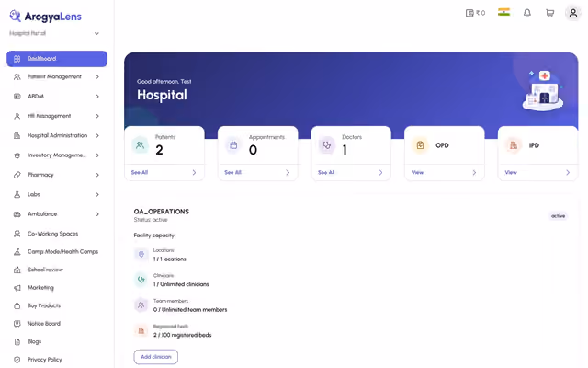
Task: Expand Patient Management chevron
Action: 97,76
